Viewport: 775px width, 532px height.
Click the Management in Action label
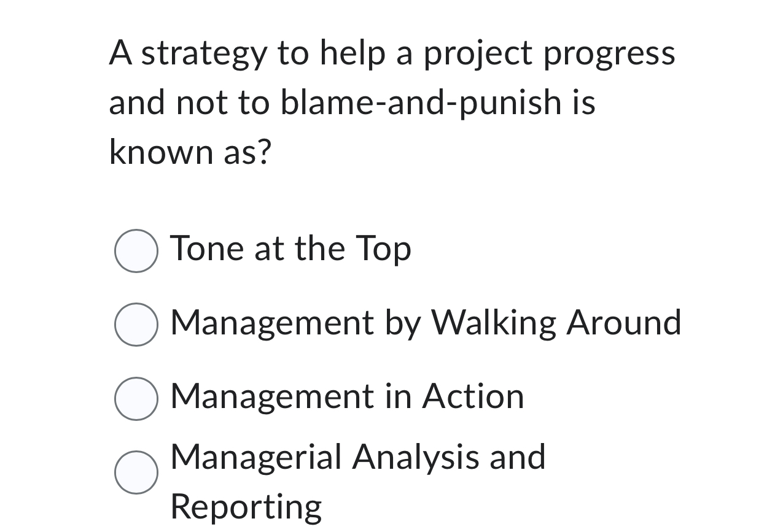coord(346,397)
